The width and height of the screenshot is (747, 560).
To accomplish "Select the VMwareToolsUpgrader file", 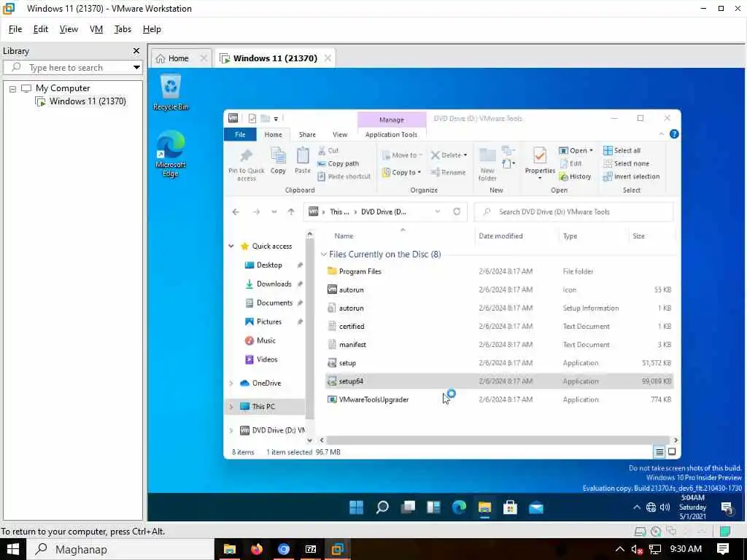I will (x=373, y=400).
